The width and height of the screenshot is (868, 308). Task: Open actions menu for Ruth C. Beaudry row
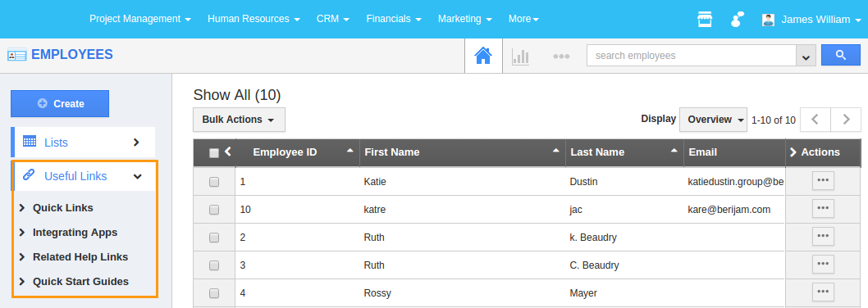(823, 265)
